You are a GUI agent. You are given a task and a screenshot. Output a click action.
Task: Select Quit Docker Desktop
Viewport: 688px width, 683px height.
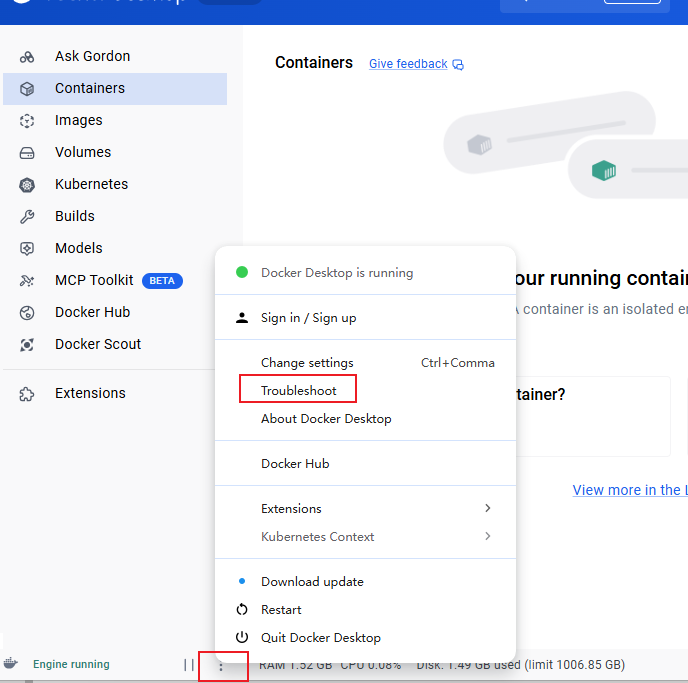(x=365, y=637)
